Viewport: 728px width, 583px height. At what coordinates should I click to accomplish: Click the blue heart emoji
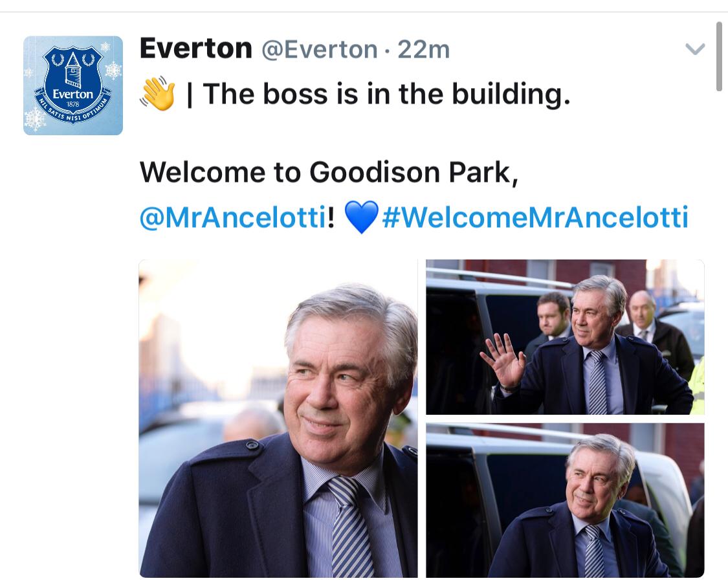click(x=361, y=217)
